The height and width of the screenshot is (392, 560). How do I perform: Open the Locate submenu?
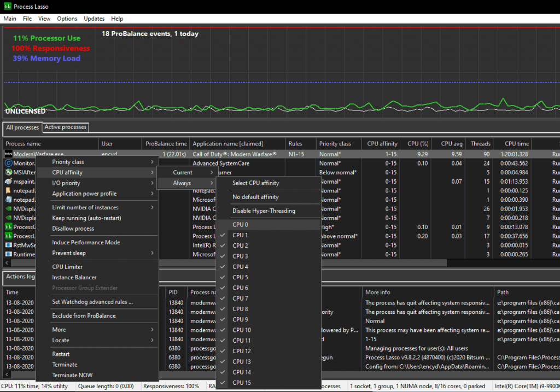point(97,340)
